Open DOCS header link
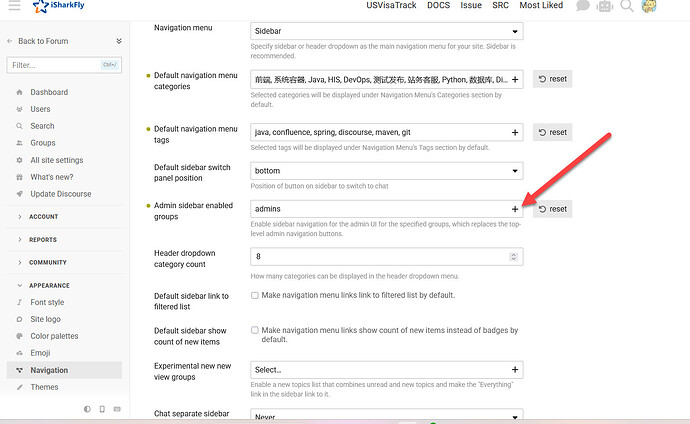 pos(438,5)
